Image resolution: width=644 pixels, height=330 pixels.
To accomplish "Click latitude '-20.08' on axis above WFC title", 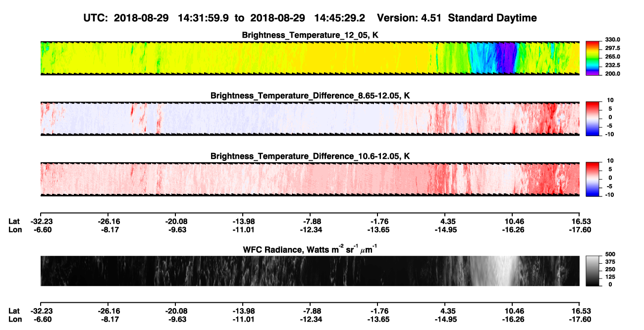I will [176, 221].
